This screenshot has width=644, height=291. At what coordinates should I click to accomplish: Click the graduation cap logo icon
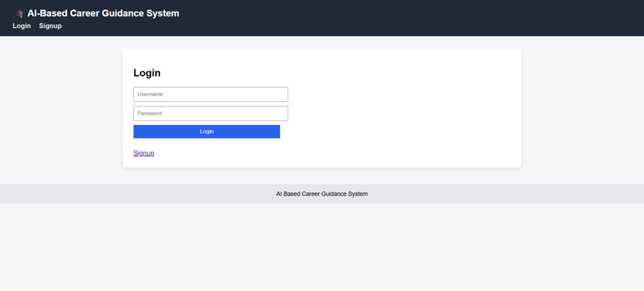(x=19, y=13)
